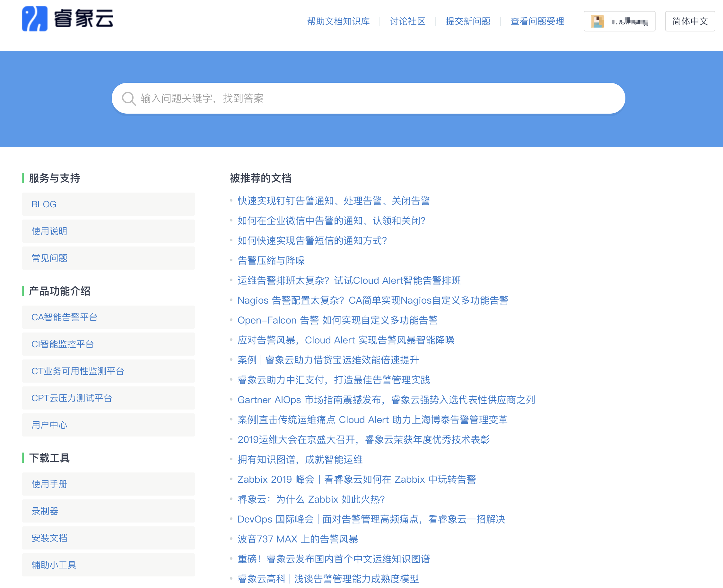This screenshot has width=723, height=588.
Task: Open 拥有知识图谱，成就智能运维 link
Action: click(x=300, y=460)
